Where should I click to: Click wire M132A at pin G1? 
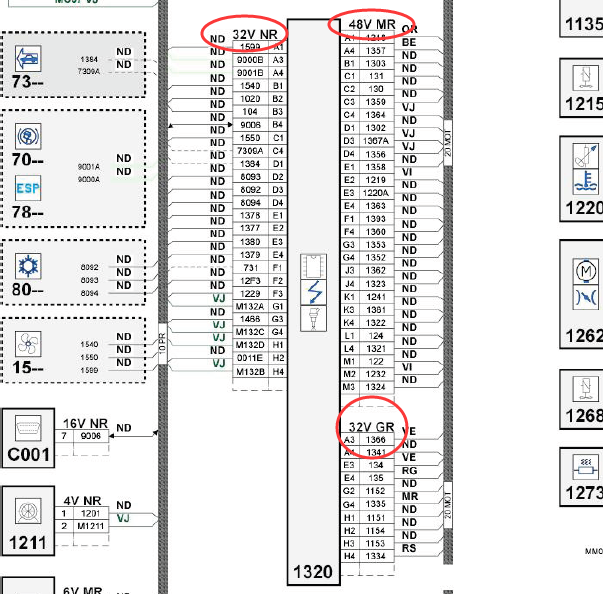pyautogui.click(x=250, y=306)
